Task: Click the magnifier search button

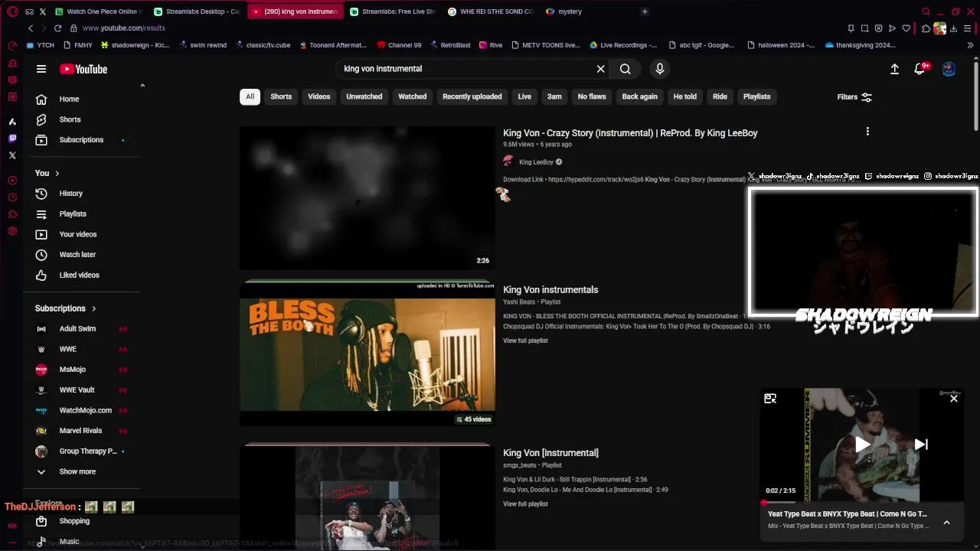Action: (x=626, y=69)
